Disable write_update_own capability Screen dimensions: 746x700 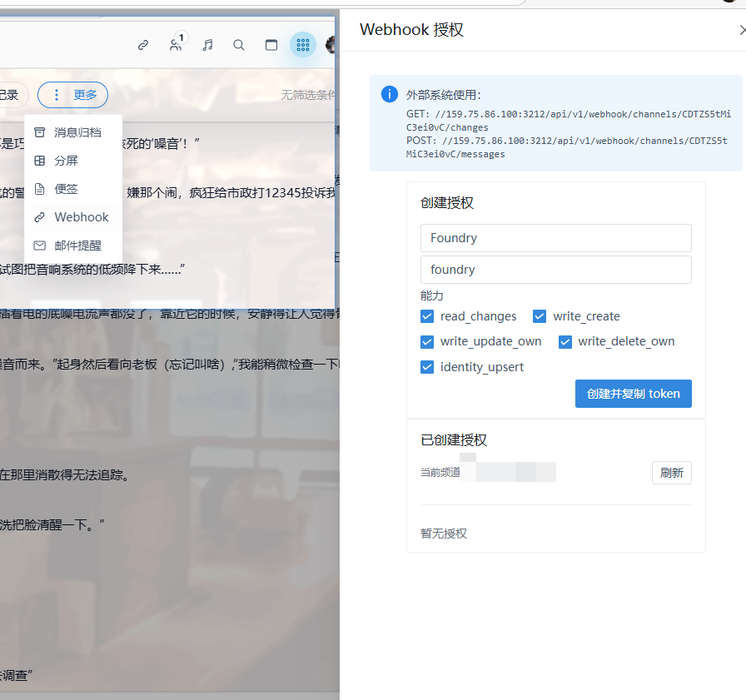pyautogui.click(x=427, y=341)
